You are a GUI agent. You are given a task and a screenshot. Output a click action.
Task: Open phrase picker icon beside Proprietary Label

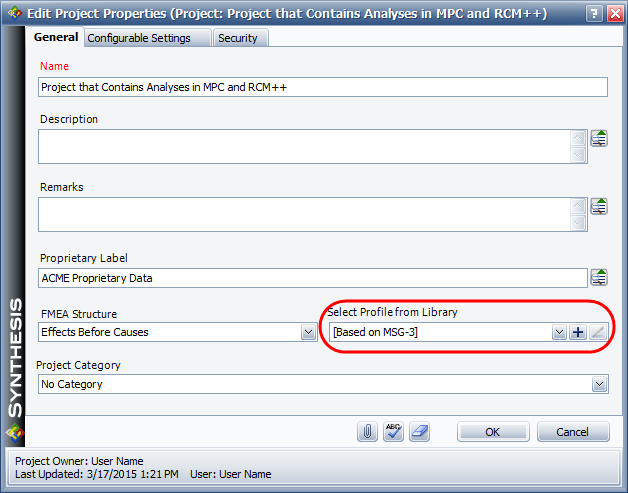[599, 277]
